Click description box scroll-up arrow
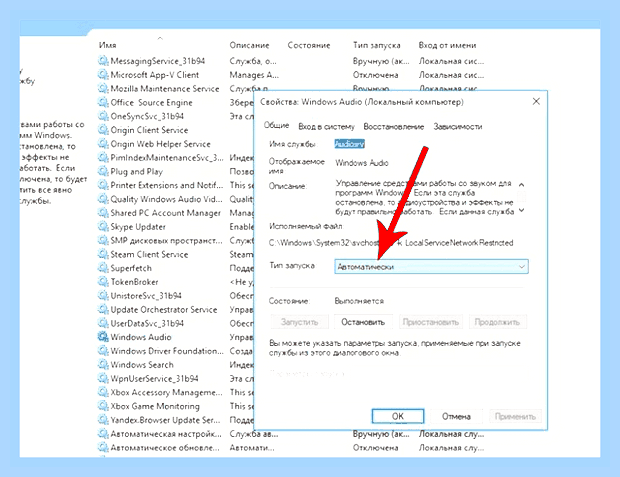 click(522, 185)
